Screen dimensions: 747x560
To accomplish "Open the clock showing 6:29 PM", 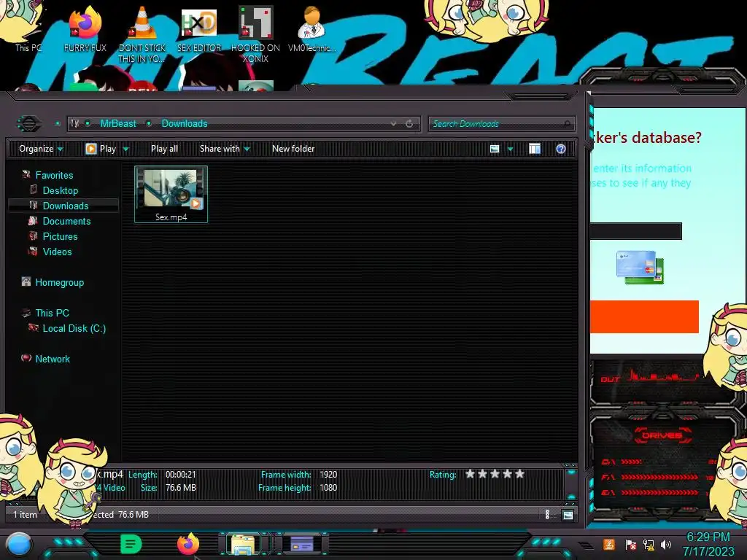I will pos(708,544).
